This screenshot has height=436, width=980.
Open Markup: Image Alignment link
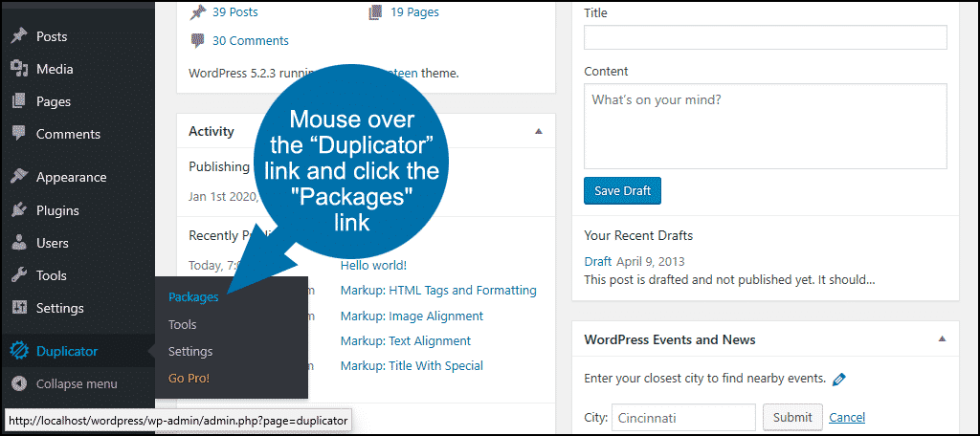(x=412, y=316)
